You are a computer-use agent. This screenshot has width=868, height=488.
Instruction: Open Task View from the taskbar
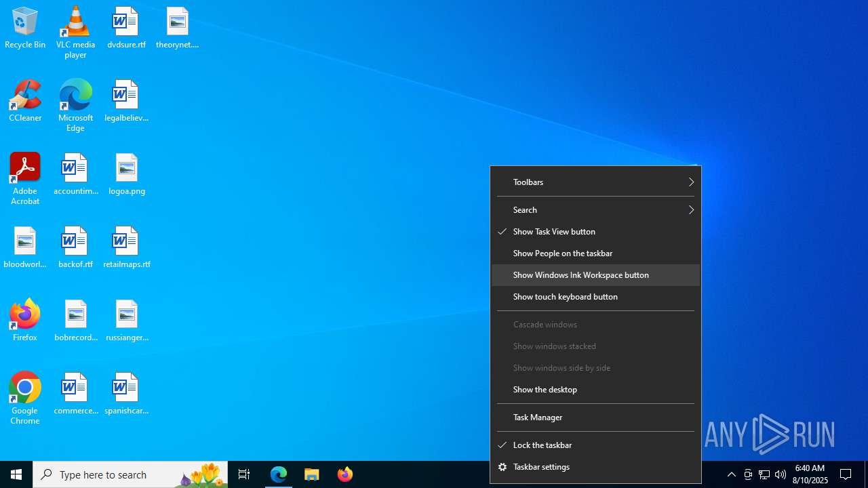coord(244,474)
